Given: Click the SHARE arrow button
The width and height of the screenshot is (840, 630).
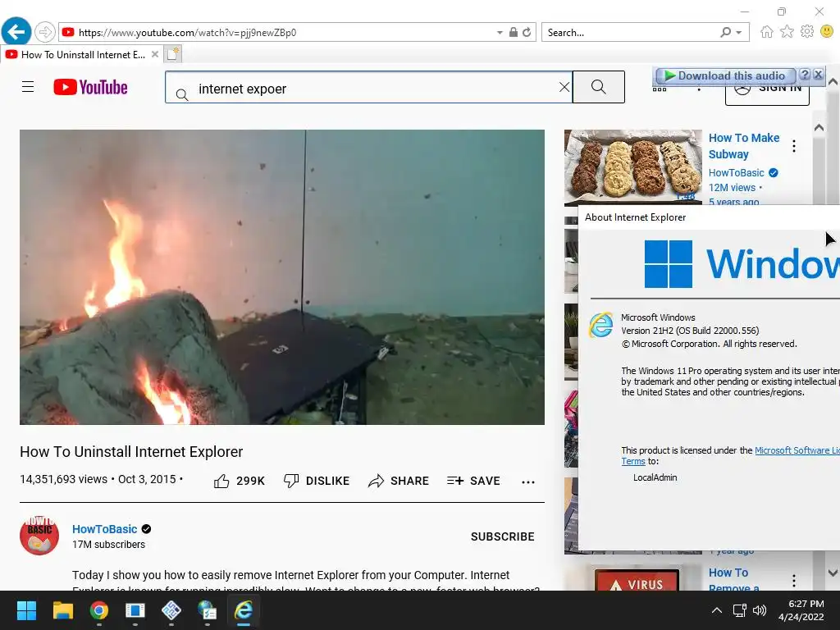Looking at the screenshot, I should 399,481.
